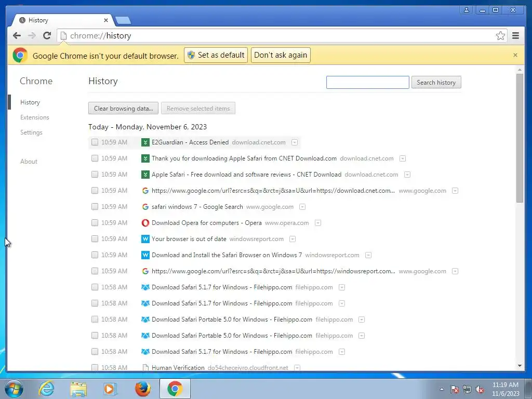Go to Extensions in the sidebar
532x399 pixels.
[35, 117]
